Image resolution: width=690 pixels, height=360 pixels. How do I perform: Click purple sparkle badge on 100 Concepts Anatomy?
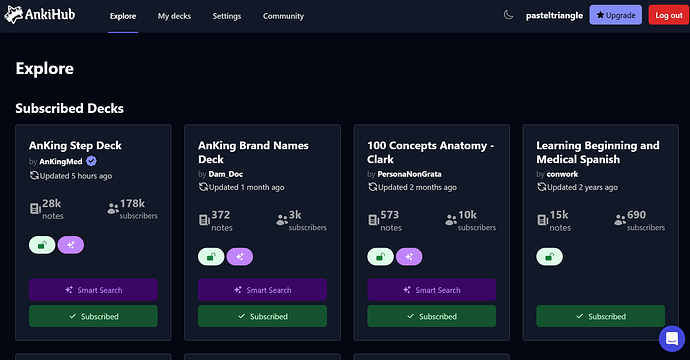[409, 257]
